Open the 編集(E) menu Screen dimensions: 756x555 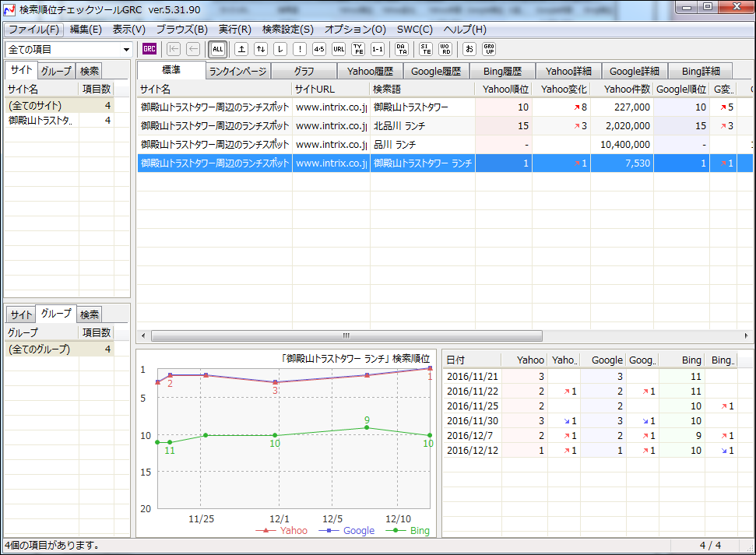86,30
